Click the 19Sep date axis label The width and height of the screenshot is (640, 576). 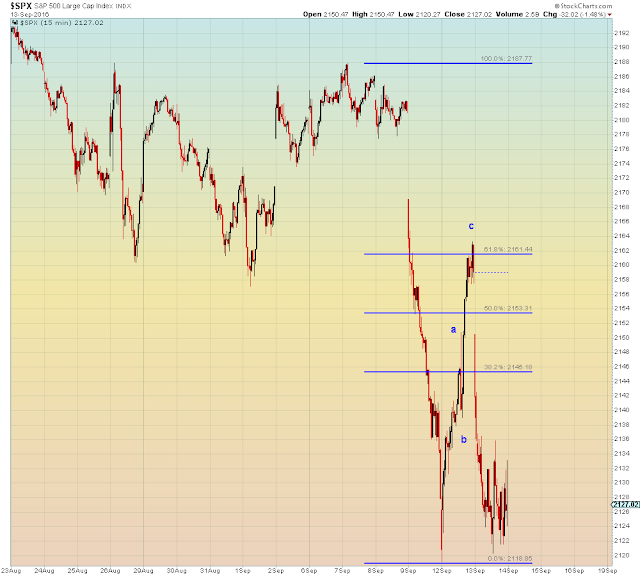pos(607,571)
